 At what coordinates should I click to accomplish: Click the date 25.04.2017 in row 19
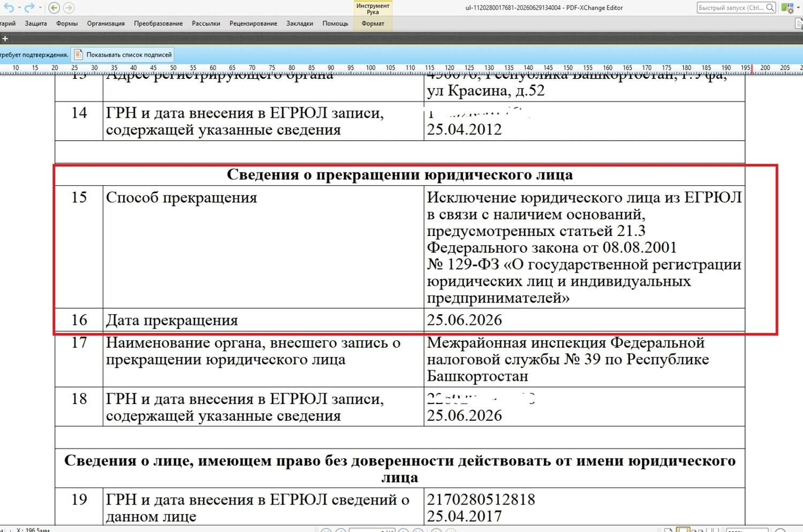(464, 516)
